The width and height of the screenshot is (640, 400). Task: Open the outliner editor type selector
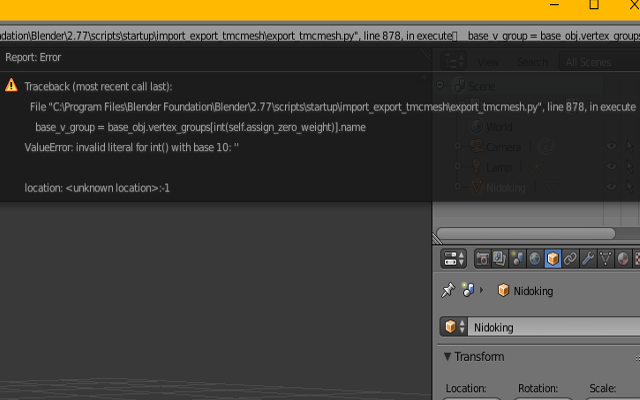pyautogui.click(x=453, y=62)
